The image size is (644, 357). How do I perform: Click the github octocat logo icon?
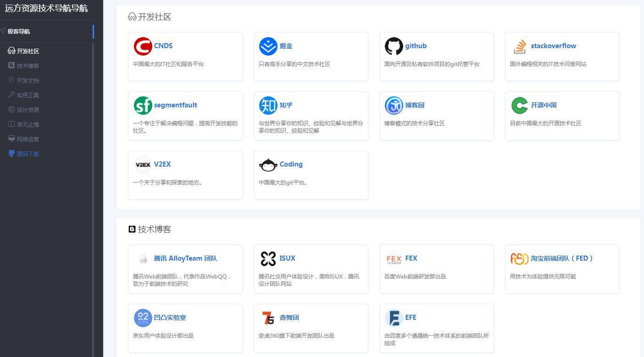pyautogui.click(x=394, y=46)
